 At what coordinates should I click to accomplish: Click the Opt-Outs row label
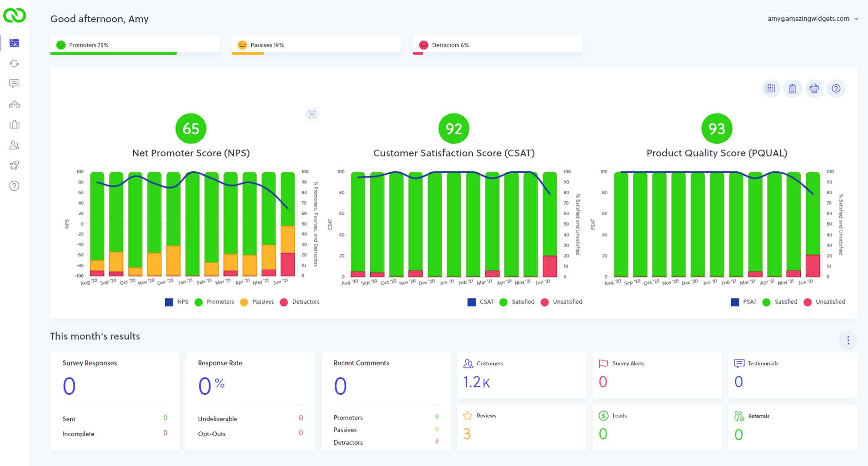click(x=212, y=434)
